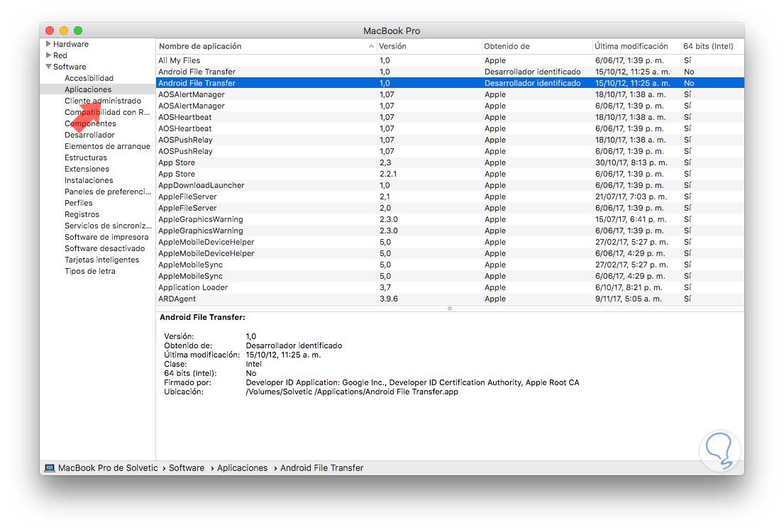Select the highlighted Android File Transfer row
Viewport: 784px width, 532px height.
[x=450, y=83]
